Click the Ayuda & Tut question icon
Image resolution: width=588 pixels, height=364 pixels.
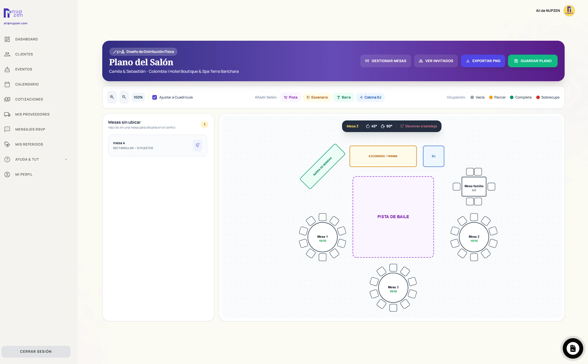click(7, 159)
